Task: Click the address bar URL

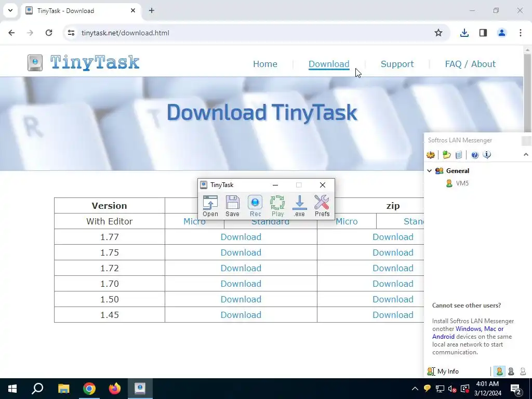Action: [125, 33]
